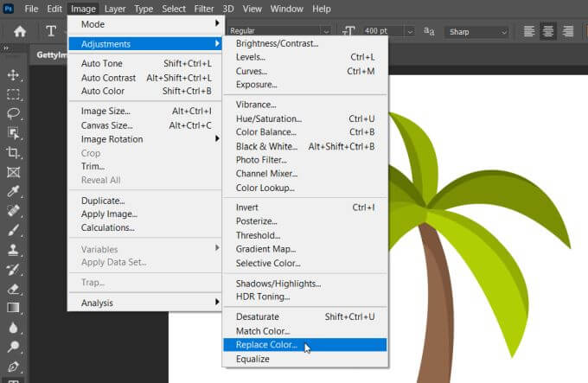Click the Home icon in options bar
This screenshot has width=588, height=383.
tap(19, 32)
